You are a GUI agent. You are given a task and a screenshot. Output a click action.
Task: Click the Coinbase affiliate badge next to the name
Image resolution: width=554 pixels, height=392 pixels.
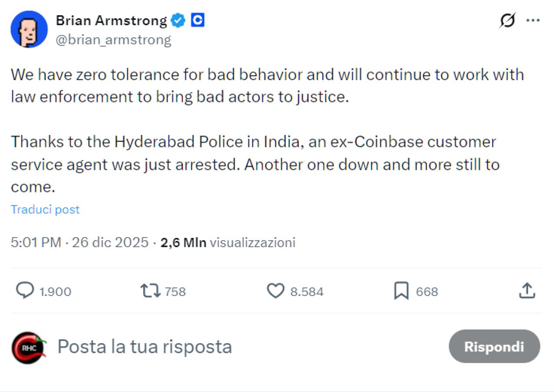[198, 20]
